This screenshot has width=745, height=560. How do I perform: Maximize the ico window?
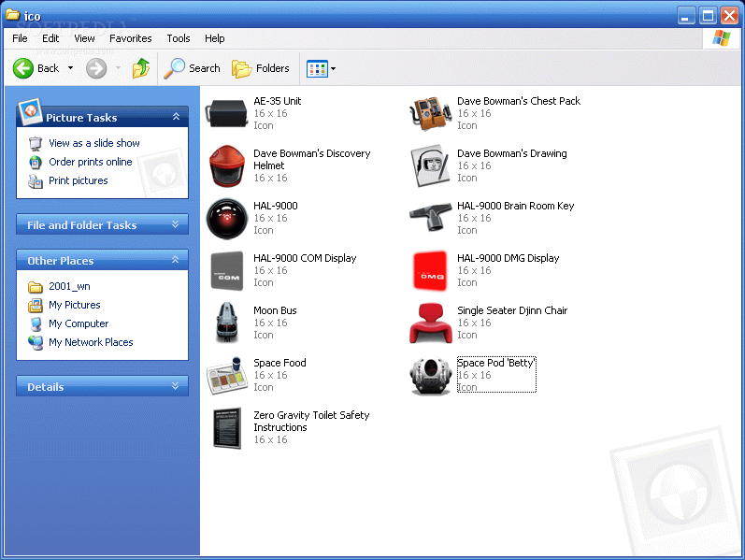point(708,16)
